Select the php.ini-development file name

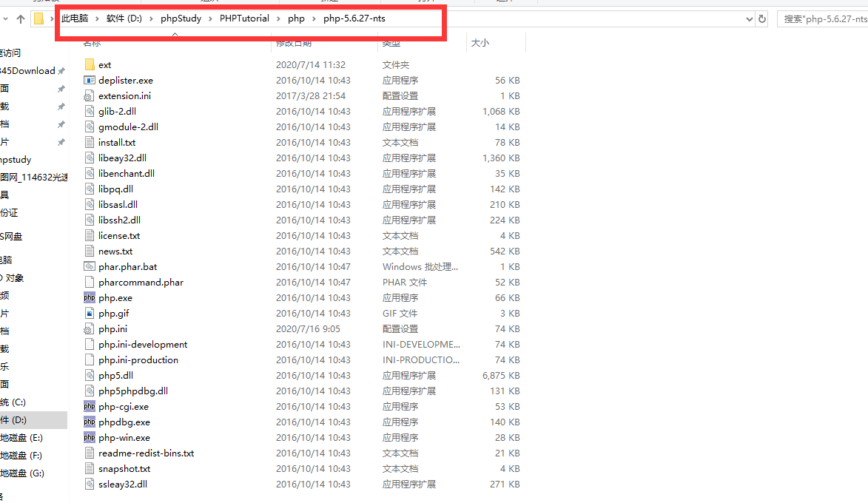coord(143,344)
